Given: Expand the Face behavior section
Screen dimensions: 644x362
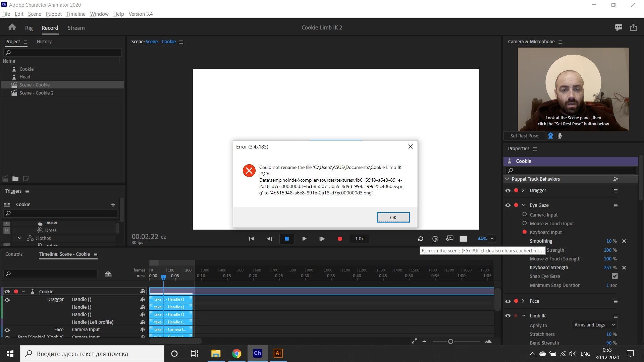Looking at the screenshot, I should tap(523, 301).
